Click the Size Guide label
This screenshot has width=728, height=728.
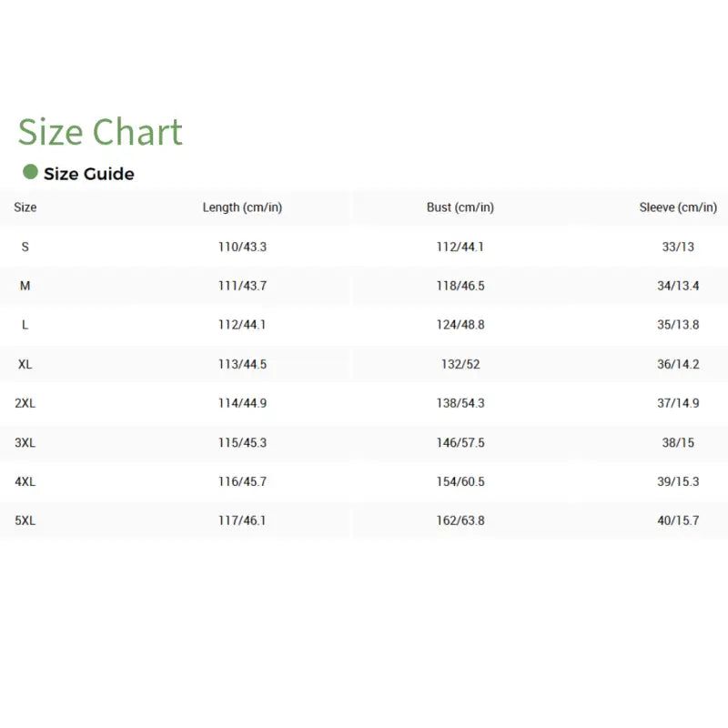(x=89, y=174)
